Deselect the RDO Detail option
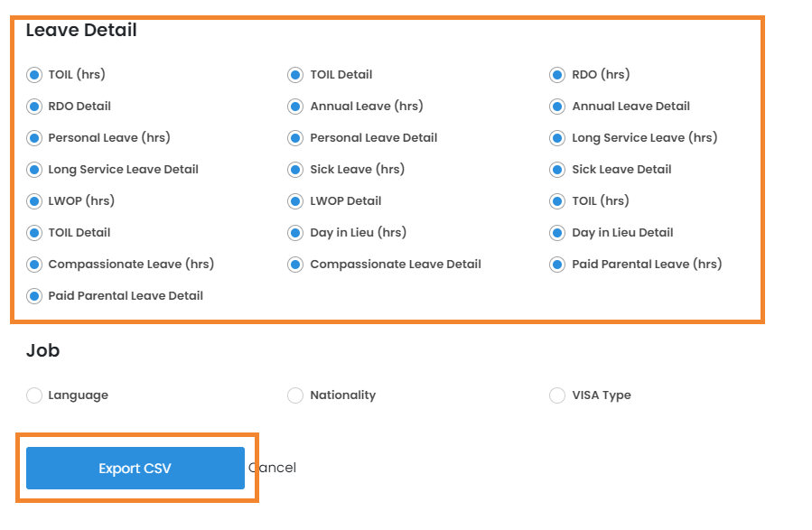The width and height of the screenshot is (812, 530). pyautogui.click(x=34, y=107)
